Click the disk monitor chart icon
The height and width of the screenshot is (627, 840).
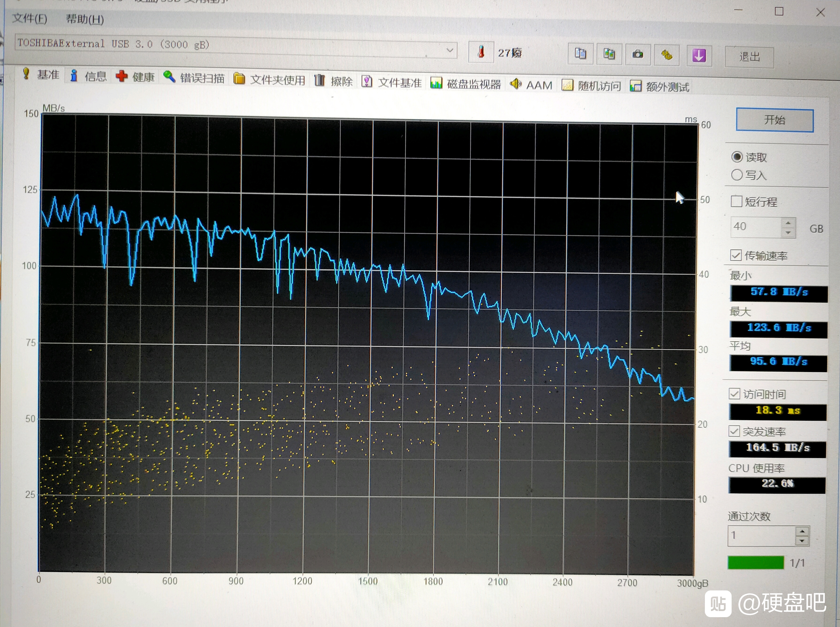(436, 83)
